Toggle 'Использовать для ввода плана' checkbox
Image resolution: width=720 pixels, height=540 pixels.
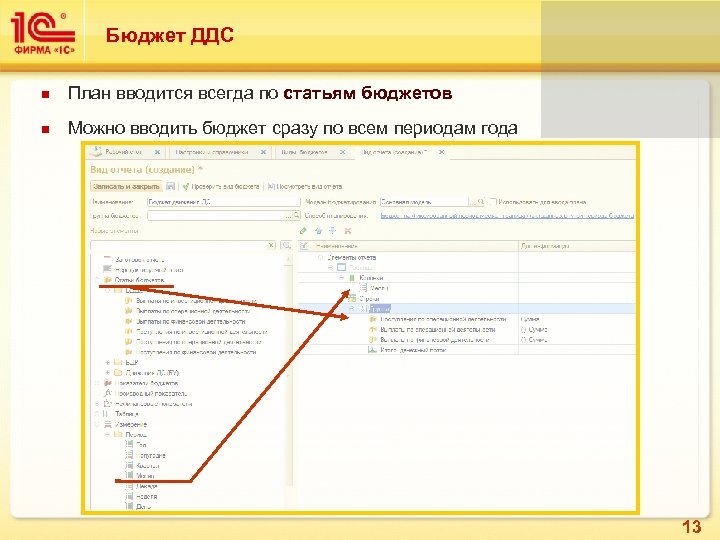pyautogui.click(x=493, y=202)
